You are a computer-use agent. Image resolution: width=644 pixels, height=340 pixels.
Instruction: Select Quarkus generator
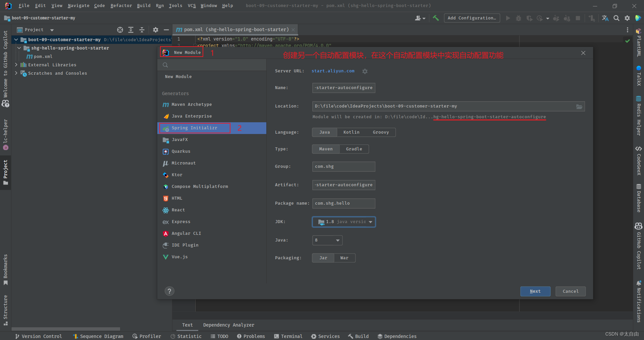(x=212, y=152)
